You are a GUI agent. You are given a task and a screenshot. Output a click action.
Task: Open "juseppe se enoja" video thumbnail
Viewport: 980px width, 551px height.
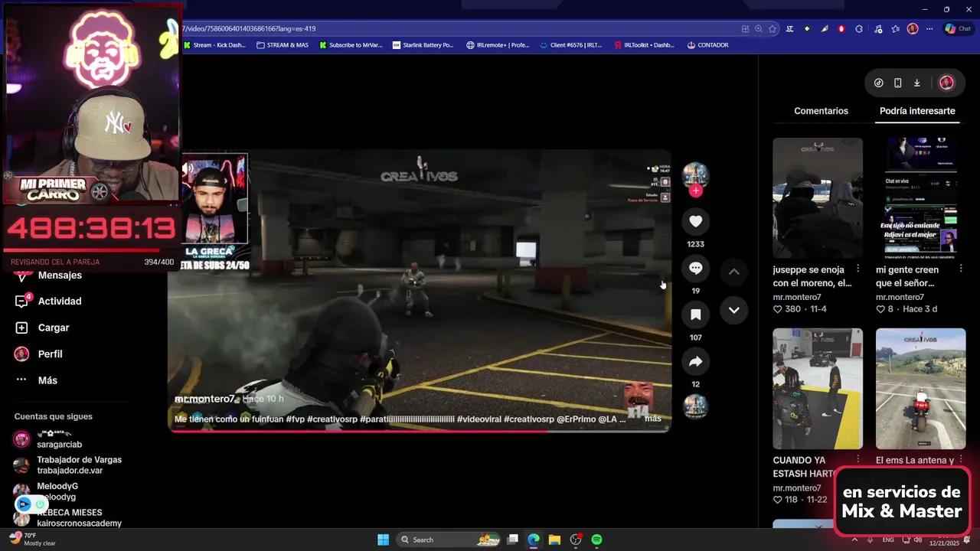(818, 198)
